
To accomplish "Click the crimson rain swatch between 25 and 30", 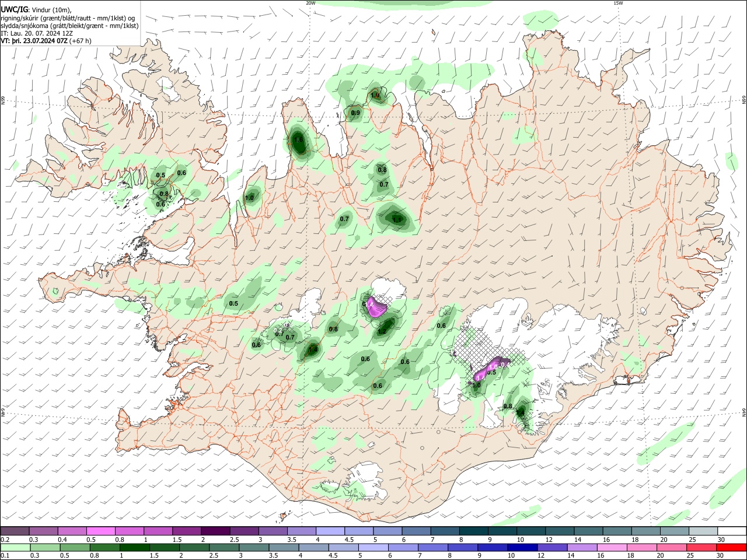I will [x=701, y=547].
